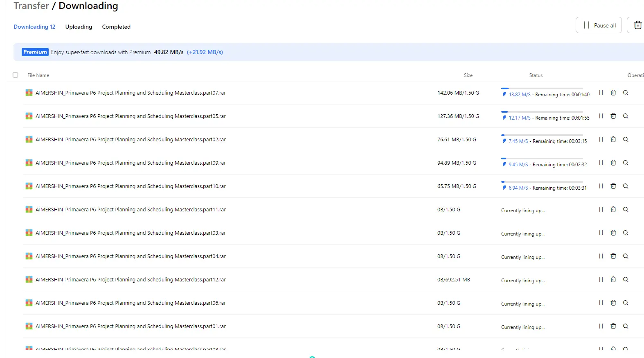Tick the select-all checkbox beside File Name
The width and height of the screenshot is (644, 358).
click(x=16, y=75)
